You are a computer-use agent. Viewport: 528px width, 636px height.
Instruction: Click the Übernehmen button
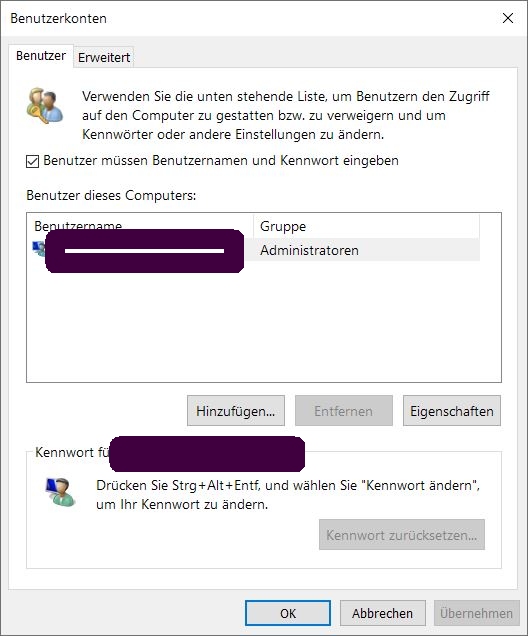tap(477, 613)
